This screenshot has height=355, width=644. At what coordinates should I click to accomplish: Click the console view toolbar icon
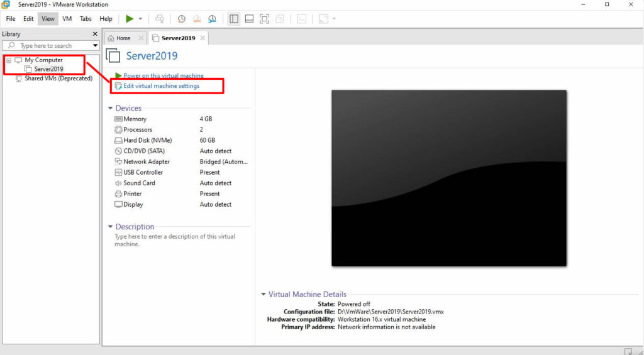[301, 19]
